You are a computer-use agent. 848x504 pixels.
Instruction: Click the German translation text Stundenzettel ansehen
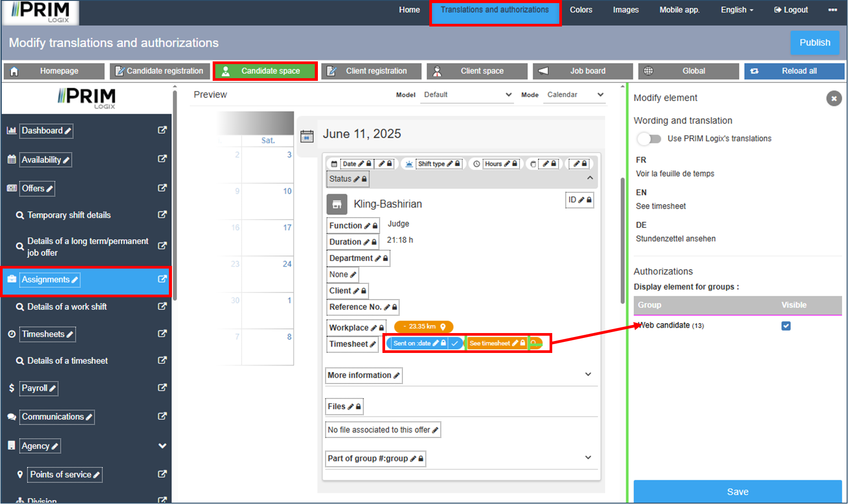pyautogui.click(x=676, y=239)
